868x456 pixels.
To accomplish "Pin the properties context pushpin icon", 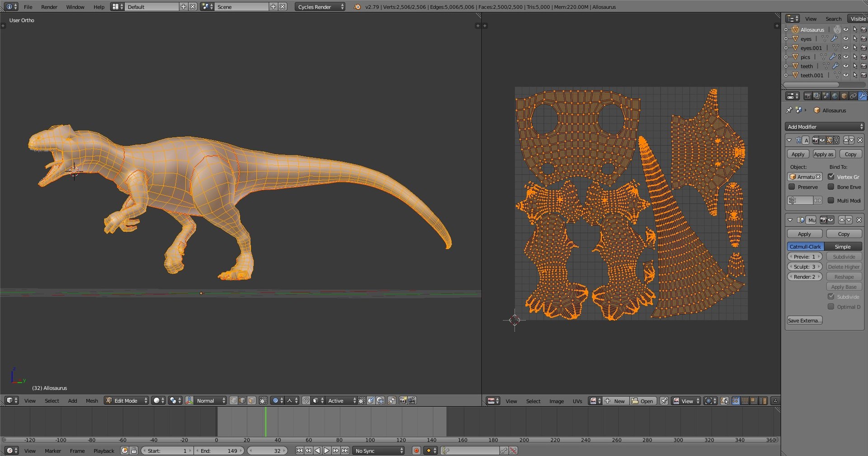I will [789, 110].
